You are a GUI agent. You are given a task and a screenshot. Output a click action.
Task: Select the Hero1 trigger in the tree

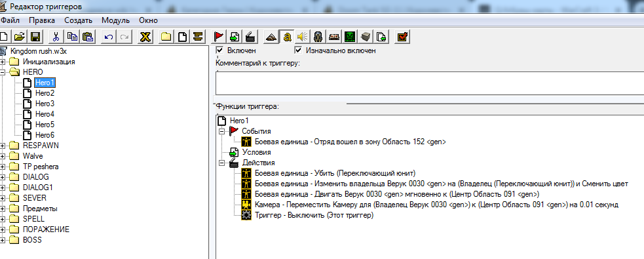tap(45, 83)
